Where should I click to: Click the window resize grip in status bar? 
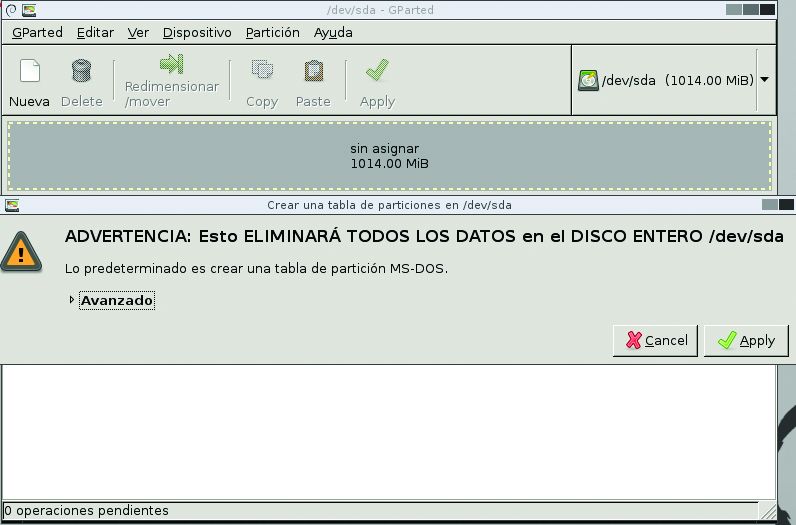[x=768, y=511]
